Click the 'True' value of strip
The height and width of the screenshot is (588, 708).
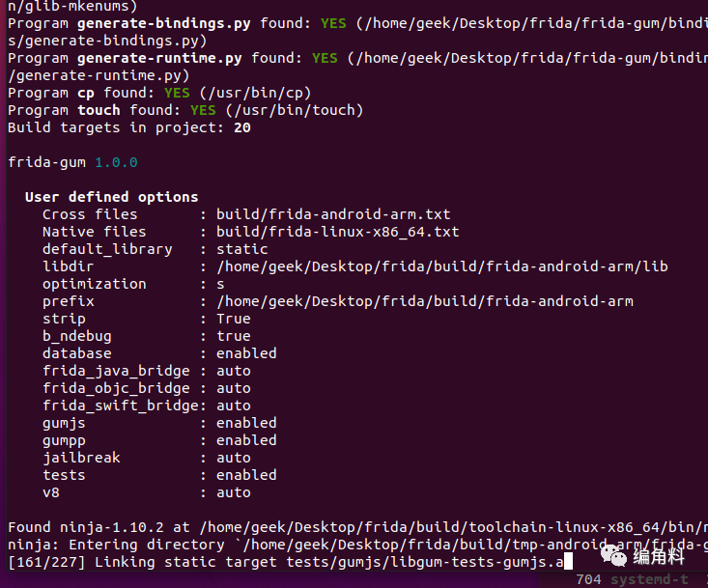pos(234,319)
